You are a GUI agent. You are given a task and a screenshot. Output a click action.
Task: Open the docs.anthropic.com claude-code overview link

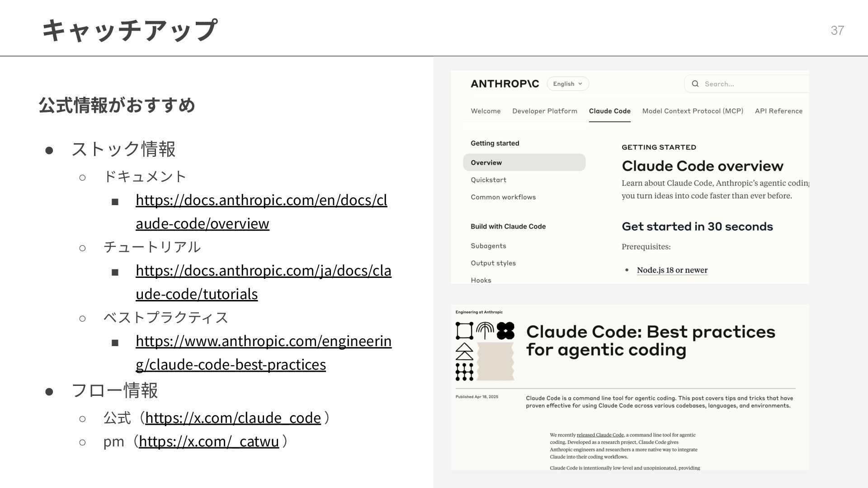(x=261, y=211)
